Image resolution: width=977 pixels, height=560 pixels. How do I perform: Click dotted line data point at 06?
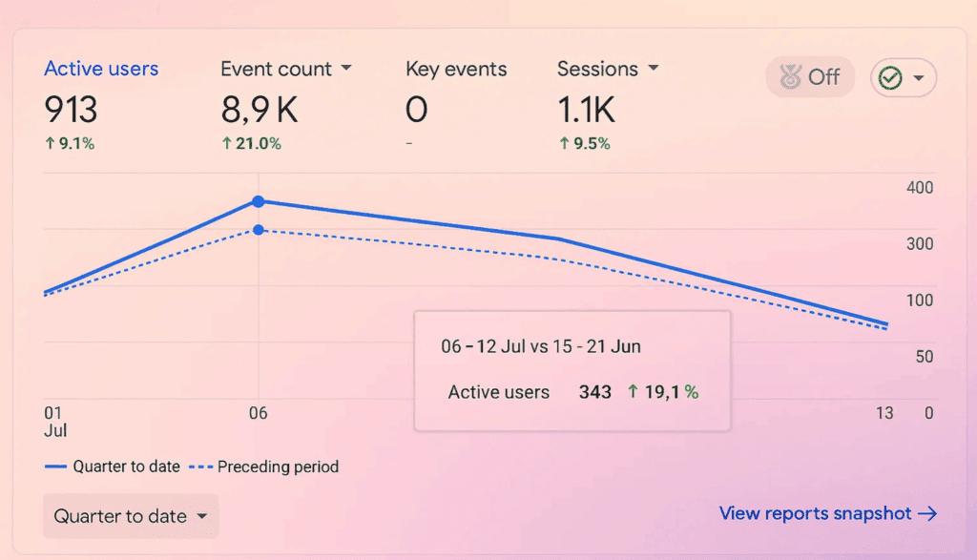pos(259,230)
